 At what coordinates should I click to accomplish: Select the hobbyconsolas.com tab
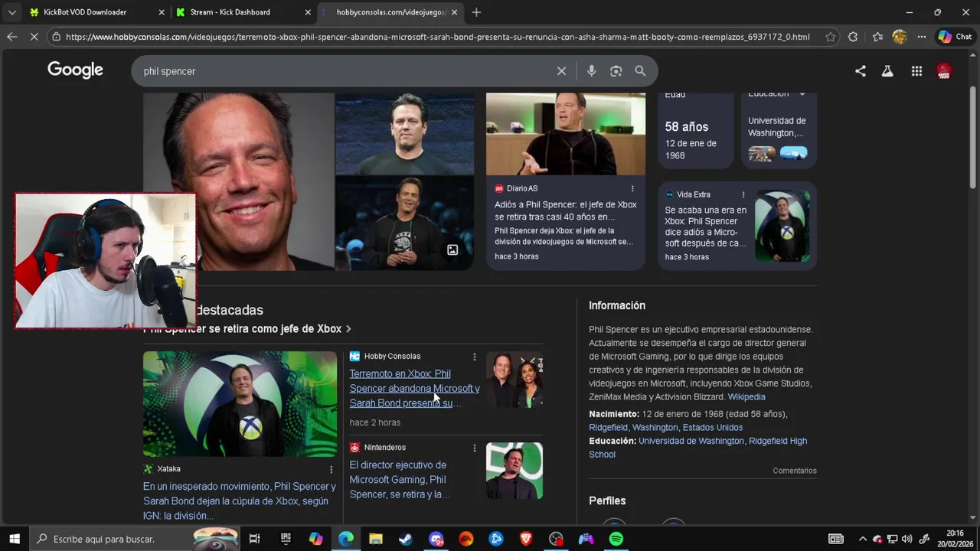tap(391, 12)
